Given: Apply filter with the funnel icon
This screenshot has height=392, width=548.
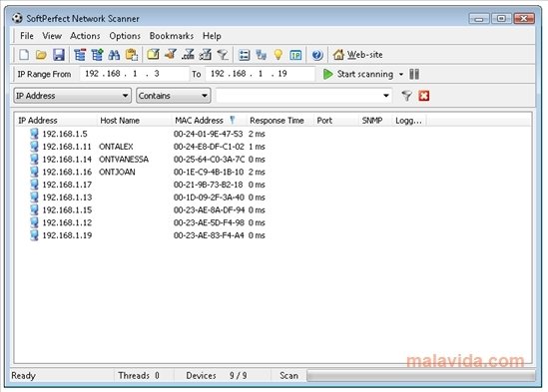Looking at the screenshot, I should [406, 96].
